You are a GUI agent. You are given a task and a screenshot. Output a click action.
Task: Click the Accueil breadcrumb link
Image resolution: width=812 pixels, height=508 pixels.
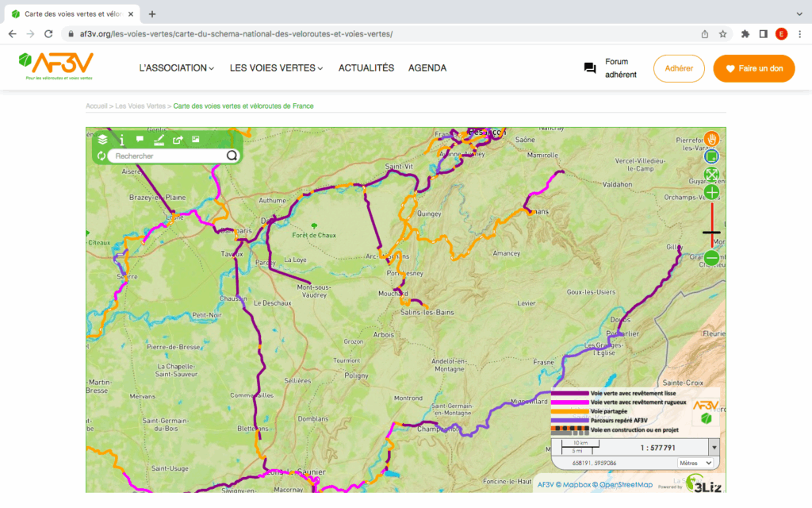coord(96,106)
